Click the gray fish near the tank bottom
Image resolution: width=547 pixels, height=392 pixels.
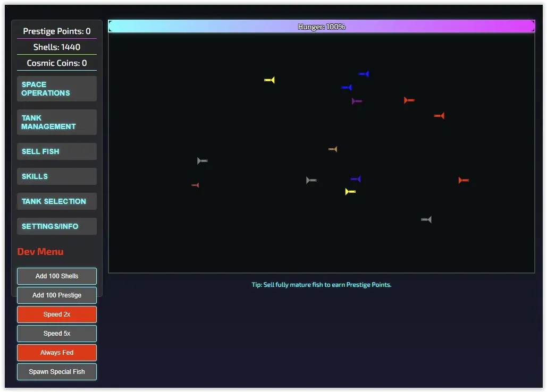(x=425, y=219)
